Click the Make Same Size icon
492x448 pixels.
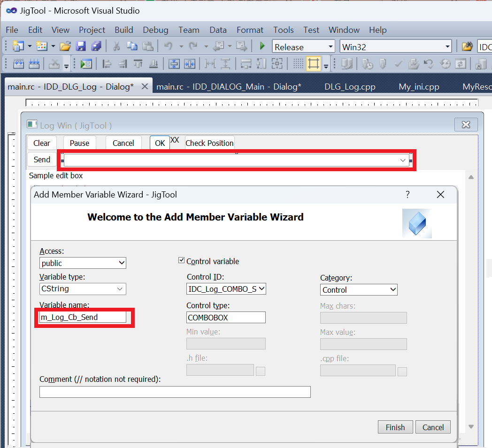pyautogui.click(x=277, y=64)
